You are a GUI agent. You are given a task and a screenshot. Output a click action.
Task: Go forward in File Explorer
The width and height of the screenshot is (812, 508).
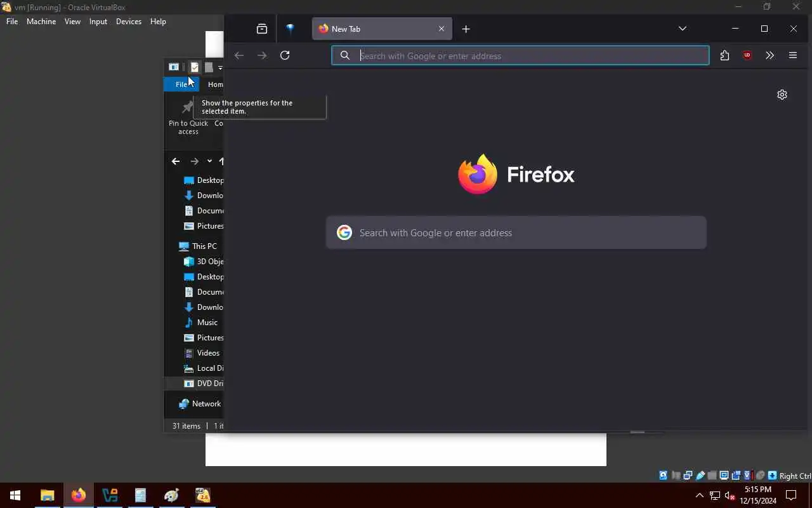195,161
